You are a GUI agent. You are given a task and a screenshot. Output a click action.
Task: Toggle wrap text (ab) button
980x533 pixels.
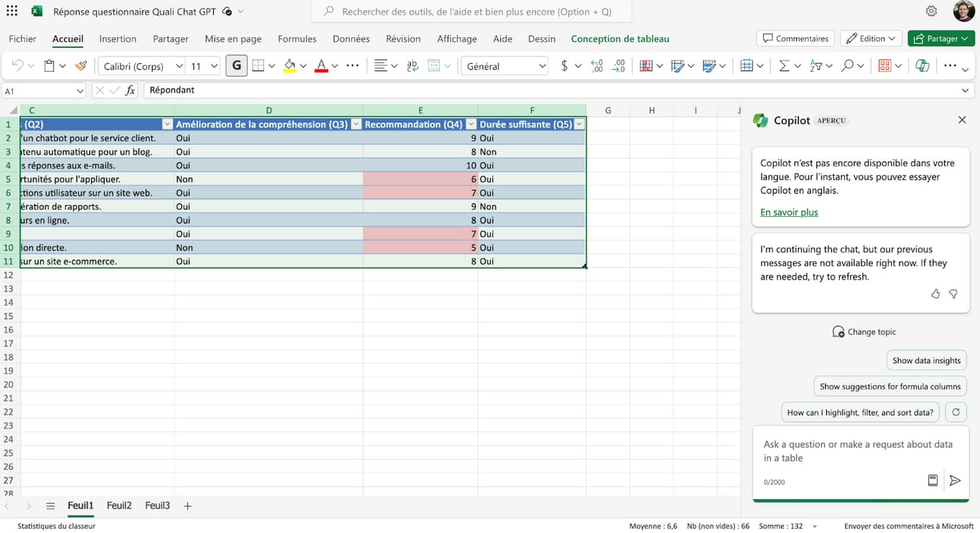pos(413,66)
